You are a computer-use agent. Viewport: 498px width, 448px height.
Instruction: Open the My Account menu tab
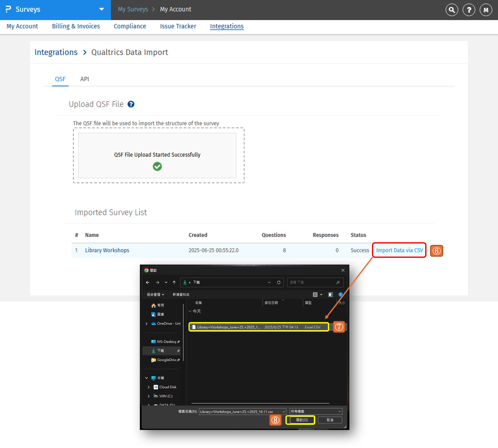click(22, 26)
